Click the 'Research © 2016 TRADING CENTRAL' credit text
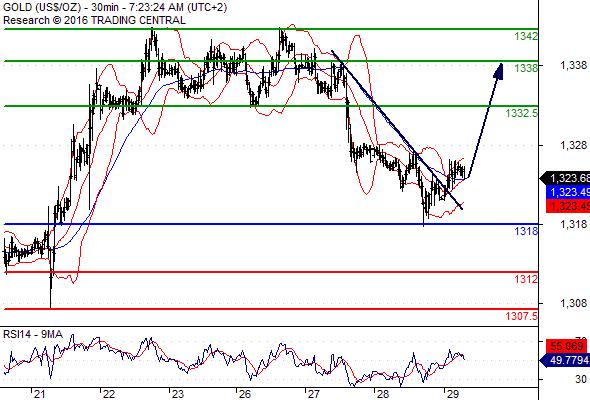Viewport: 590px width, 400px height. pyautogui.click(x=94, y=20)
